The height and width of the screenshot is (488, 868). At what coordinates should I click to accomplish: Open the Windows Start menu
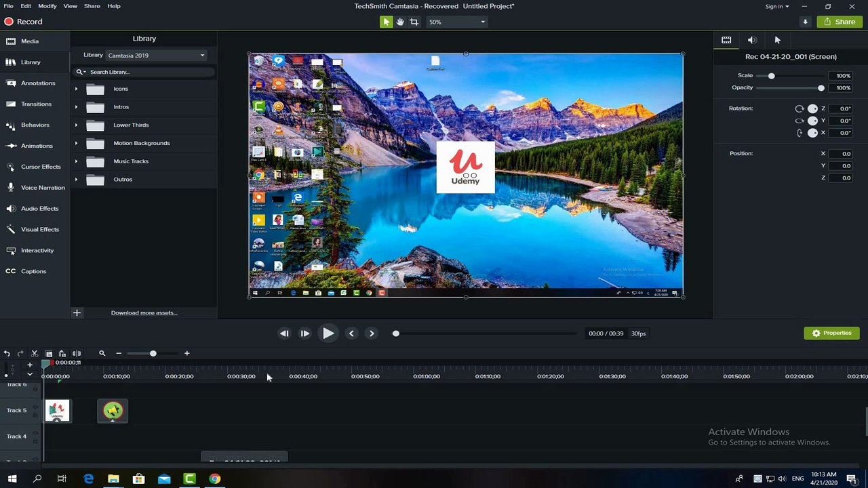(12, 479)
